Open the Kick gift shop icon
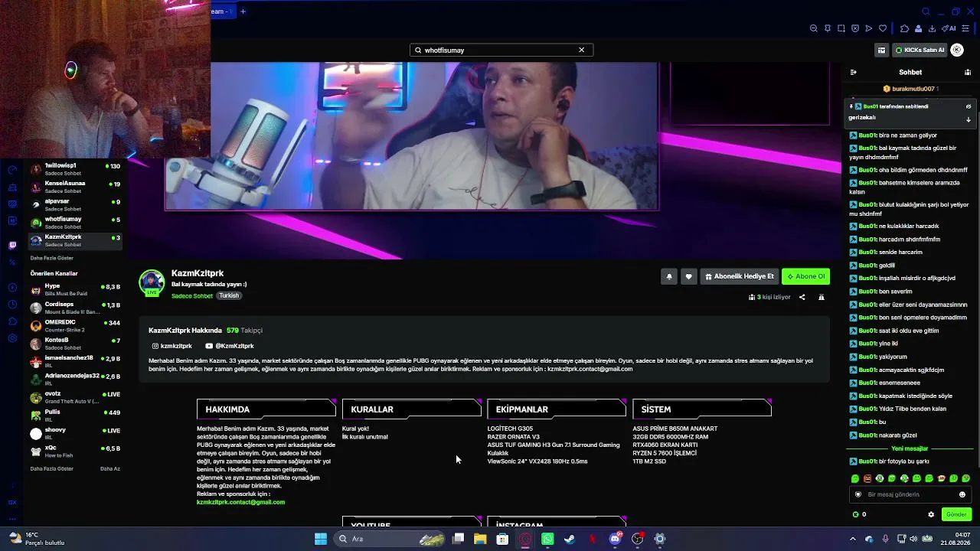The width and height of the screenshot is (980, 551). tap(882, 50)
